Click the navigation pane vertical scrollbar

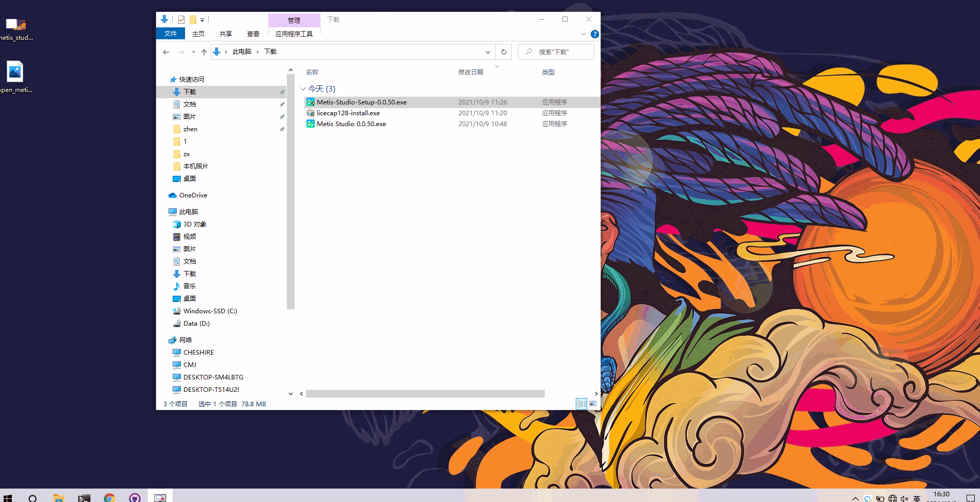click(290, 191)
